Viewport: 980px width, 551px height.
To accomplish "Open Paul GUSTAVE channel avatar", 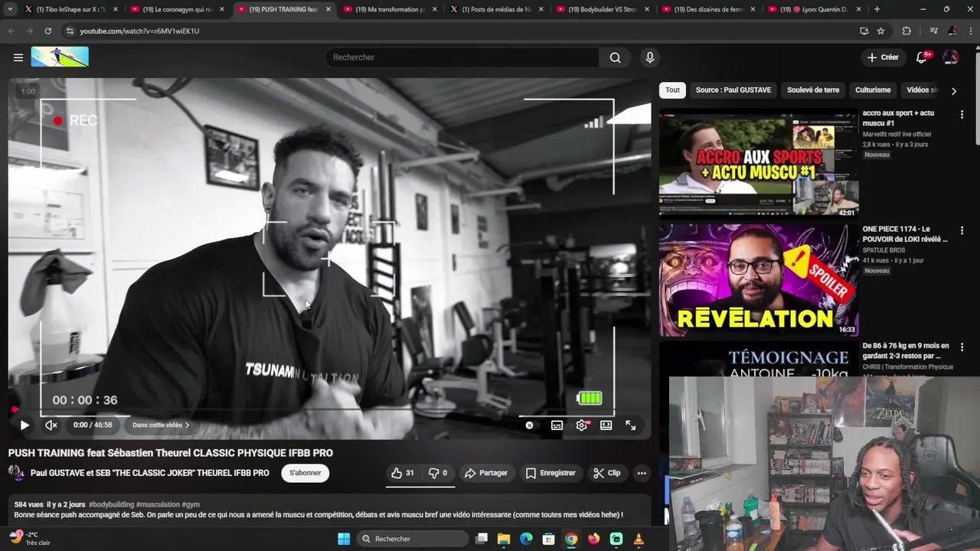I will pyautogui.click(x=16, y=473).
